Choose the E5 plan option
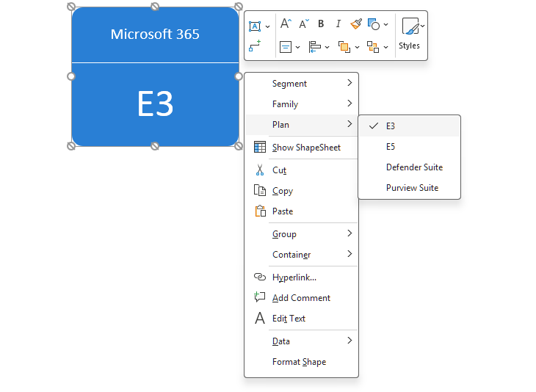 pos(409,147)
